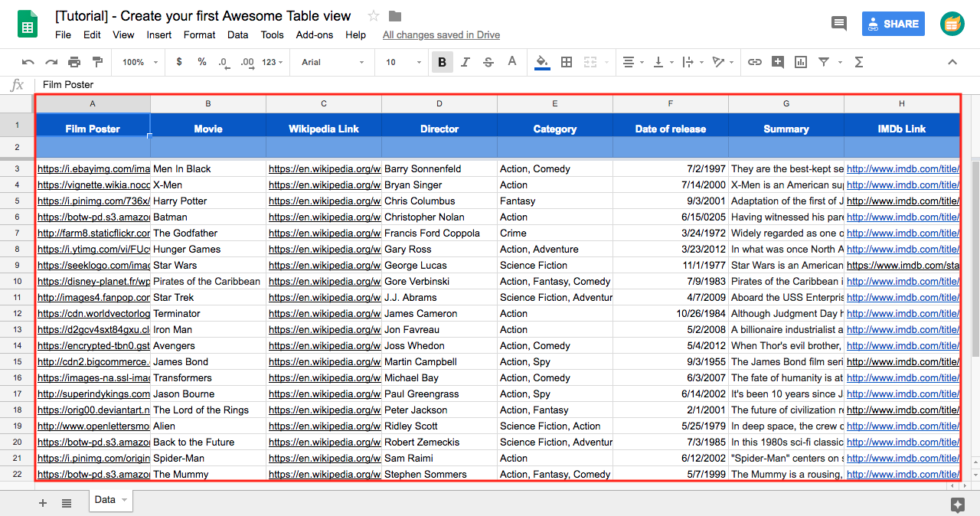Open the all sheets list
Screen dimensions: 980x516
click(x=67, y=503)
